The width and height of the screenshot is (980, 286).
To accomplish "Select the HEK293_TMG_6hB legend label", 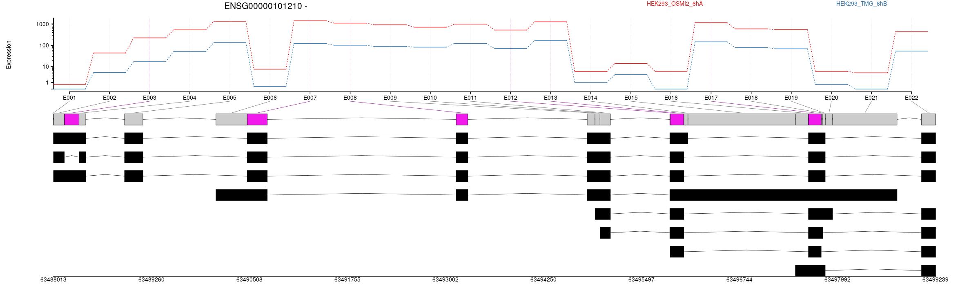I will (x=862, y=4).
